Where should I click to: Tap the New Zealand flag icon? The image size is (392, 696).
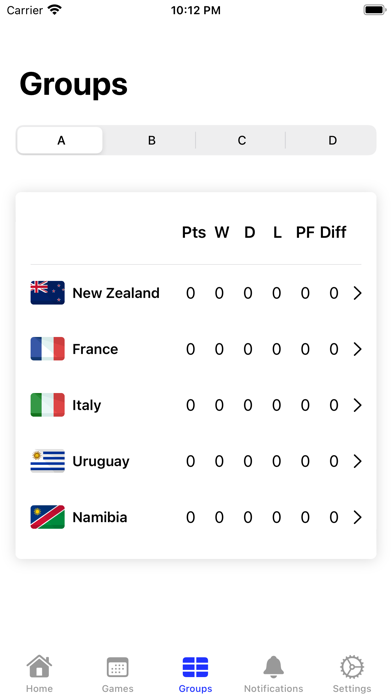tap(48, 293)
